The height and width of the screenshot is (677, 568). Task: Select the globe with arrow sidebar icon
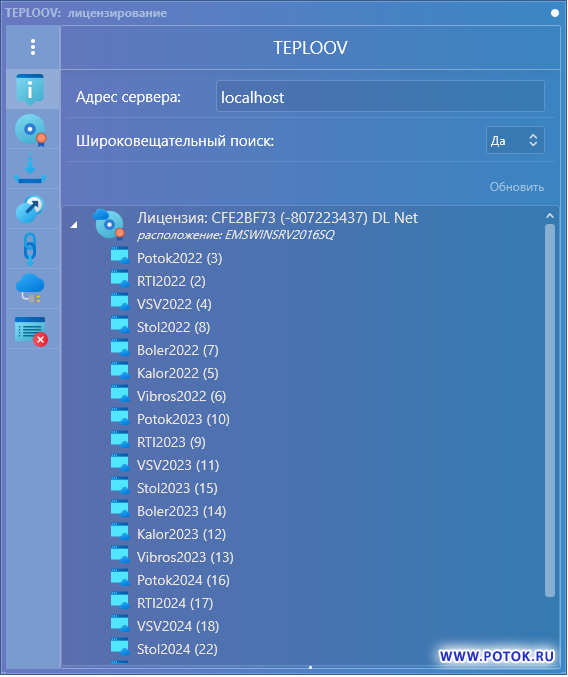point(30,209)
